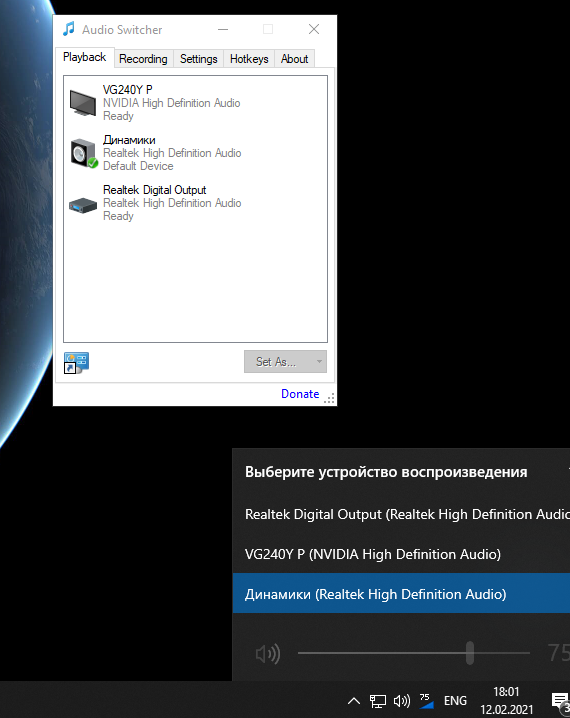This screenshot has height=718, width=570.
Task: Choose VG240Y P (NVIDIA) in the flyout
Action: tap(402, 554)
